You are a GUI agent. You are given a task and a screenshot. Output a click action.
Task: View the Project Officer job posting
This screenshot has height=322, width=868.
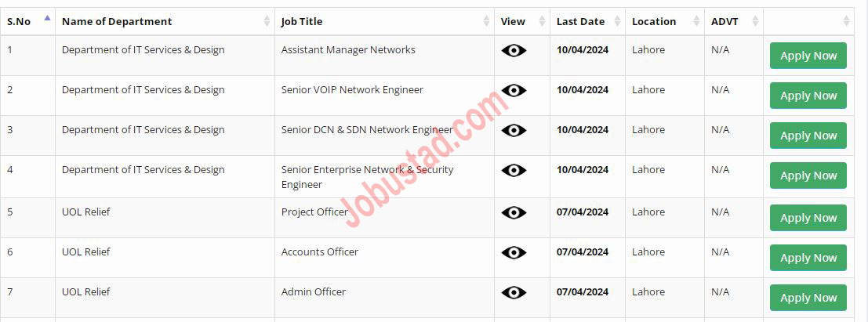coord(514,212)
